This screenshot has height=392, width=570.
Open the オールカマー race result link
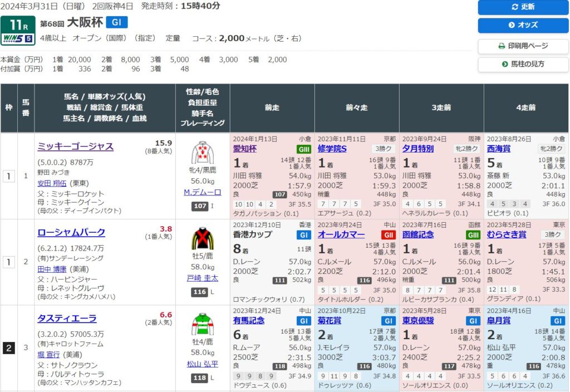tap(341, 234)
